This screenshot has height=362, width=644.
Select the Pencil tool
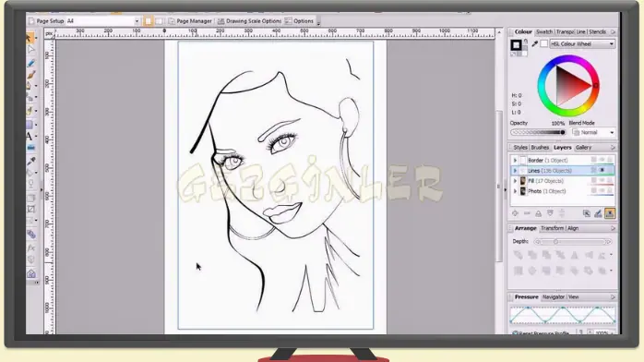30,63
